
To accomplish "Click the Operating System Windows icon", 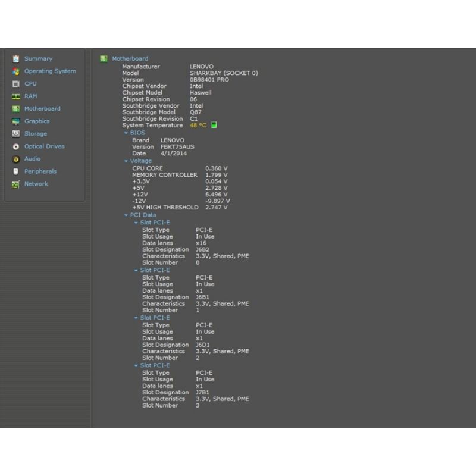I will 16,71.
